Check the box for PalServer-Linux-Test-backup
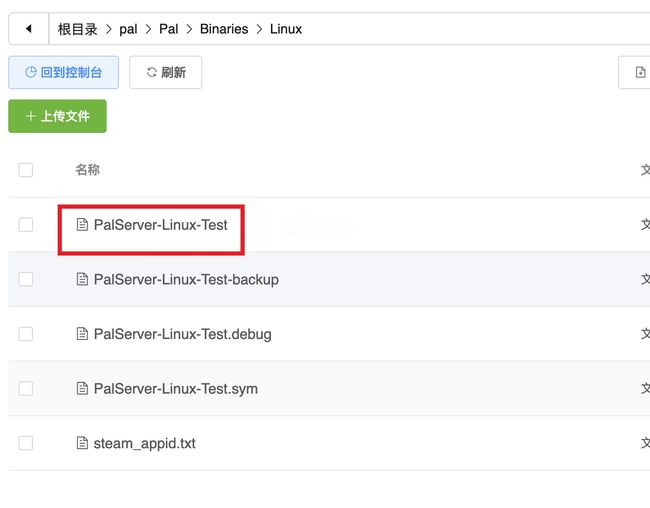Viewport: 650px width, 508px height. [x=26, y=279]
